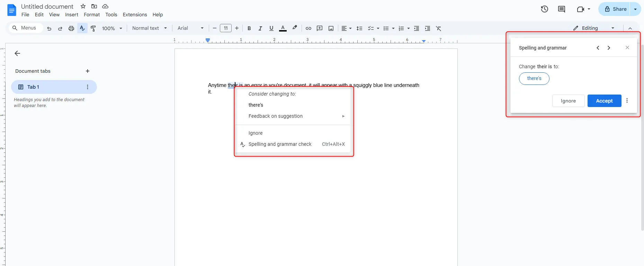Screen dimensions: 644x266
Task: Clear text formatting
Action: click(x=439, y=28)
